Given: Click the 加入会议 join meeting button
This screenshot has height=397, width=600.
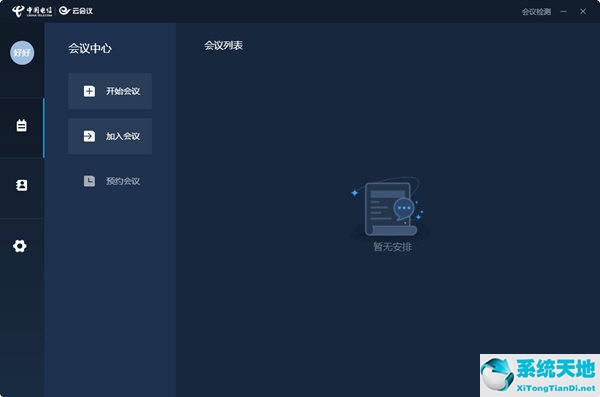Looking at the screenshot, I should coord(110,136).
